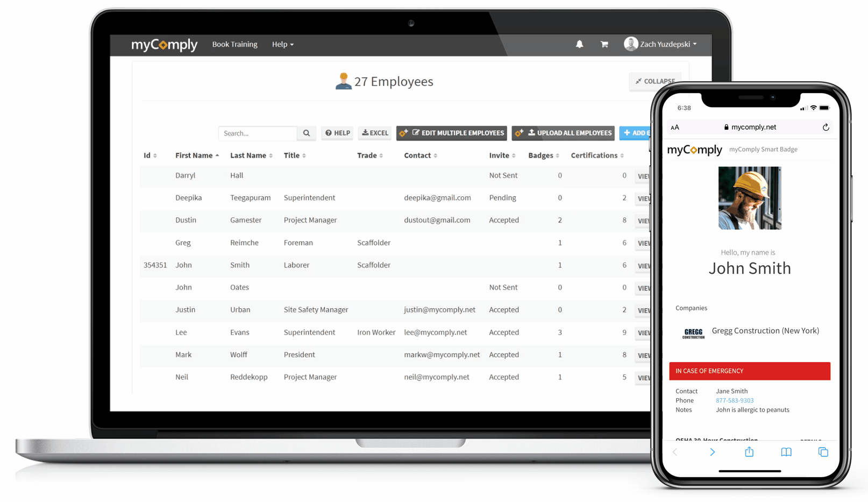This screenshot has height=502, width=868.
Task: Tap the IN CASE OF EMERGENCY banner
Action: [x=750, y=371]
